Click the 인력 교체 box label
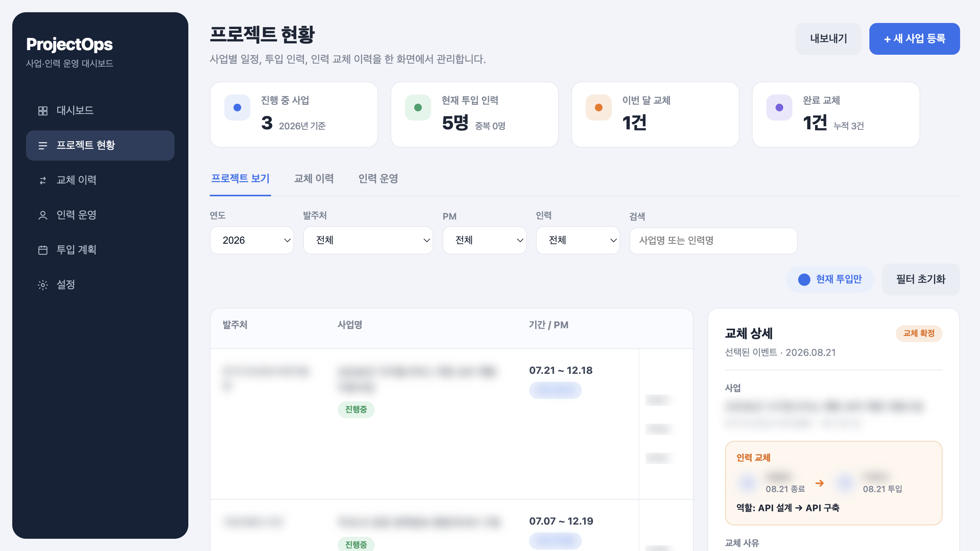Screen dimensions: 980x551 [753, 458]
